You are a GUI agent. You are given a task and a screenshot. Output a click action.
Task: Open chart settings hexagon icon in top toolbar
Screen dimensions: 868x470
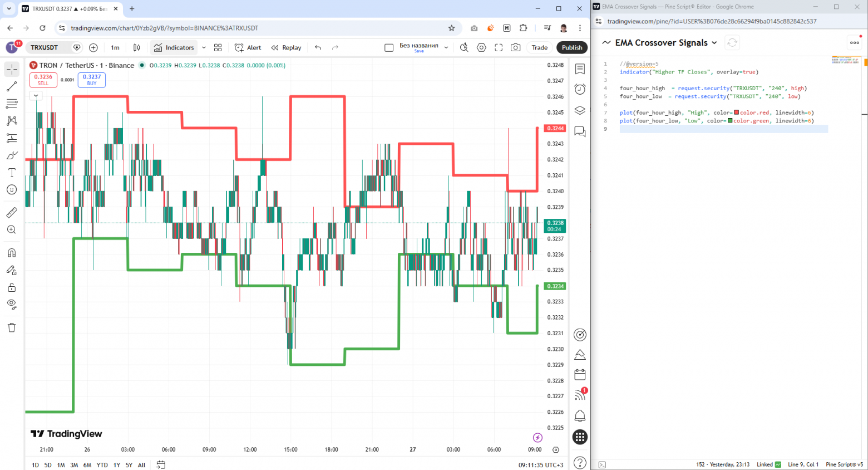[x=481, y=48]
